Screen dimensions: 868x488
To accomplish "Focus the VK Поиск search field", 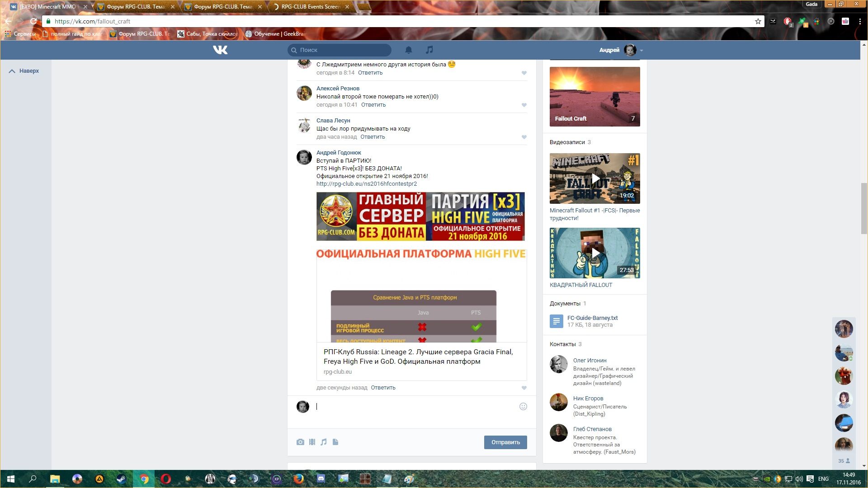I will coord(340,50).
